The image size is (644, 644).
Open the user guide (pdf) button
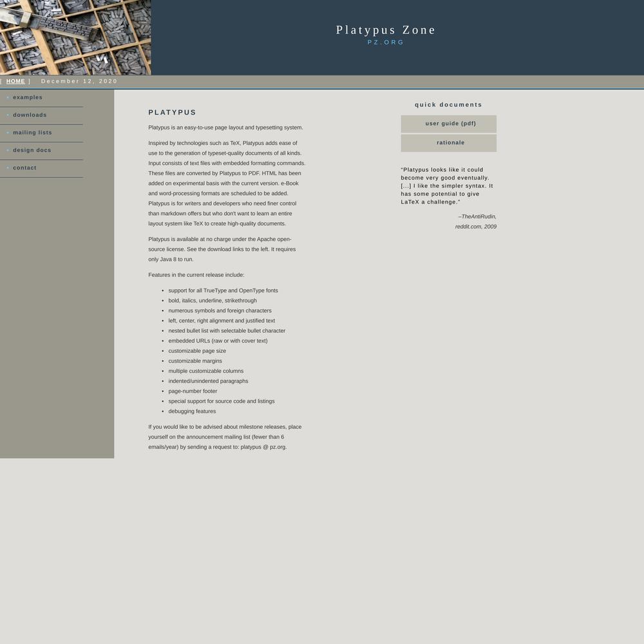tap(448, 124)
